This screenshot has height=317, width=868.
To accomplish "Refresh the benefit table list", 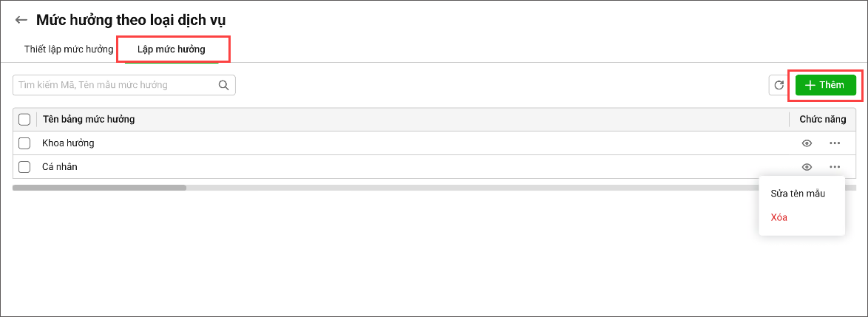I will pos(779,86).
